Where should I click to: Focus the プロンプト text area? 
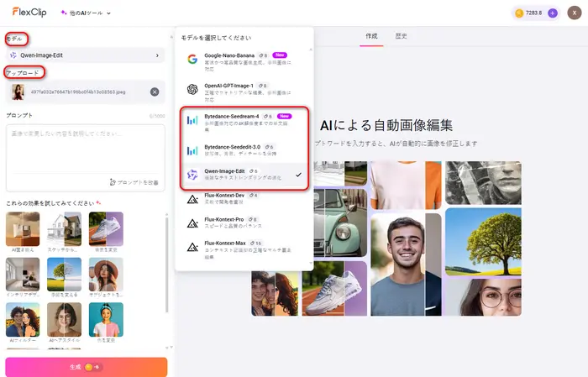pyautogui.click(x=86, y=152)
